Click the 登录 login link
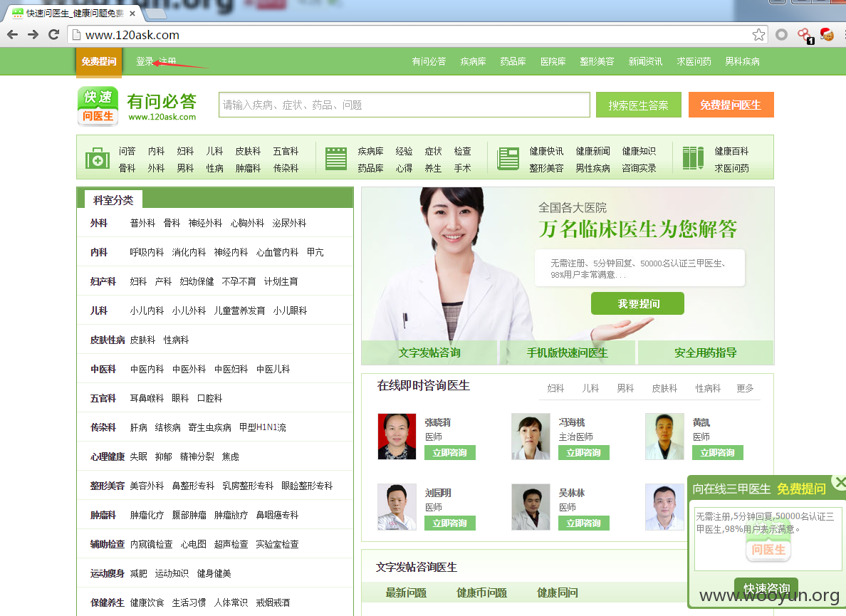 145,61
